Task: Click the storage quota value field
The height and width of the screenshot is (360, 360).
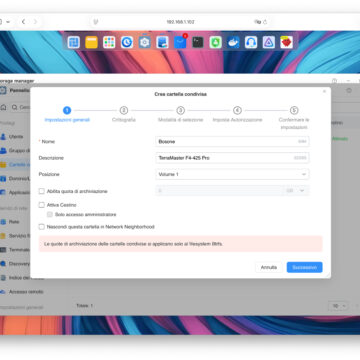Action: click(x=219, y=191)
